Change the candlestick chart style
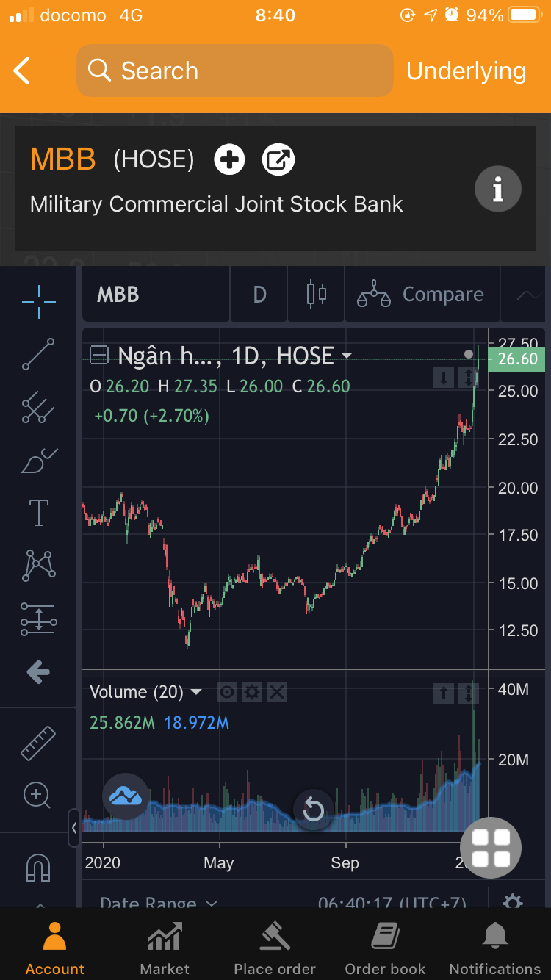 pyautogui.click(x=317, y=295)
